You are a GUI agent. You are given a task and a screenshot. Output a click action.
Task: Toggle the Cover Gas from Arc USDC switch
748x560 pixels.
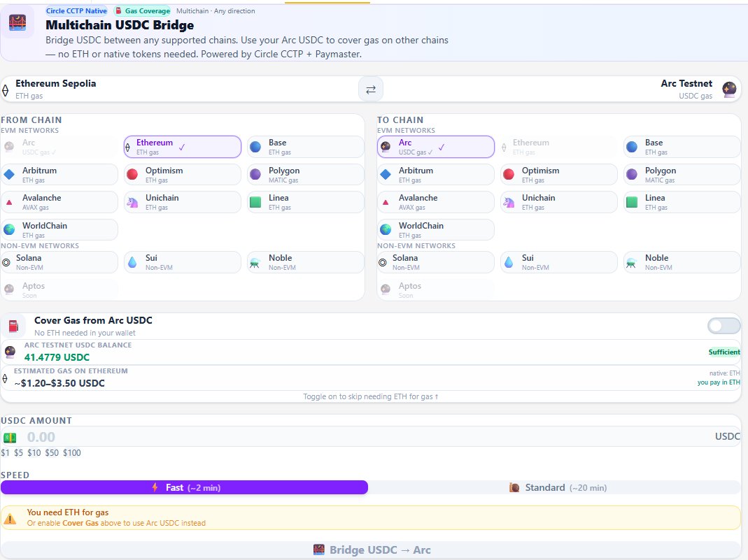click(x=724, y=326)
